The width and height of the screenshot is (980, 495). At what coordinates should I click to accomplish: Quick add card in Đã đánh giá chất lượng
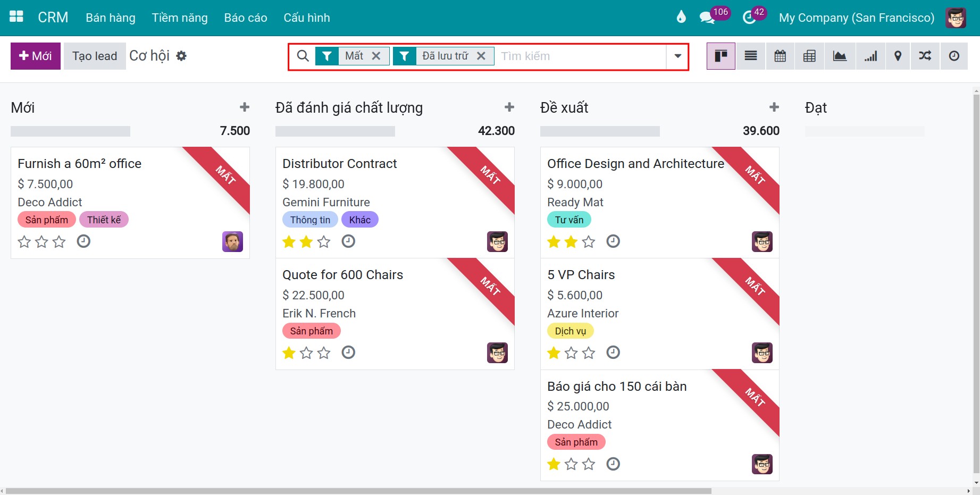pyautogui.click(x=509, y=107)
